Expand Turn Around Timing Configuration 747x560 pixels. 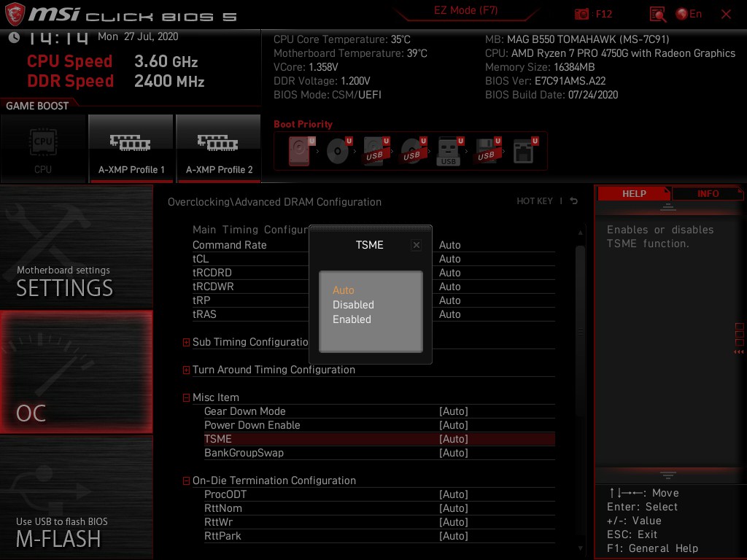pos(186,370)
